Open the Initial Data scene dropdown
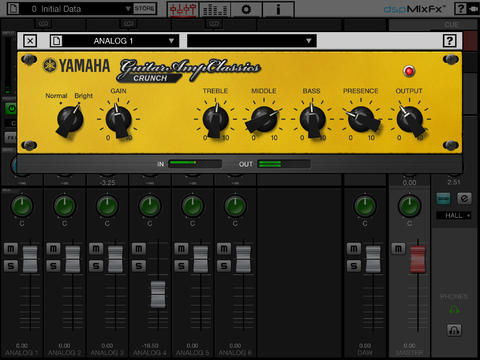 point(77,9)
